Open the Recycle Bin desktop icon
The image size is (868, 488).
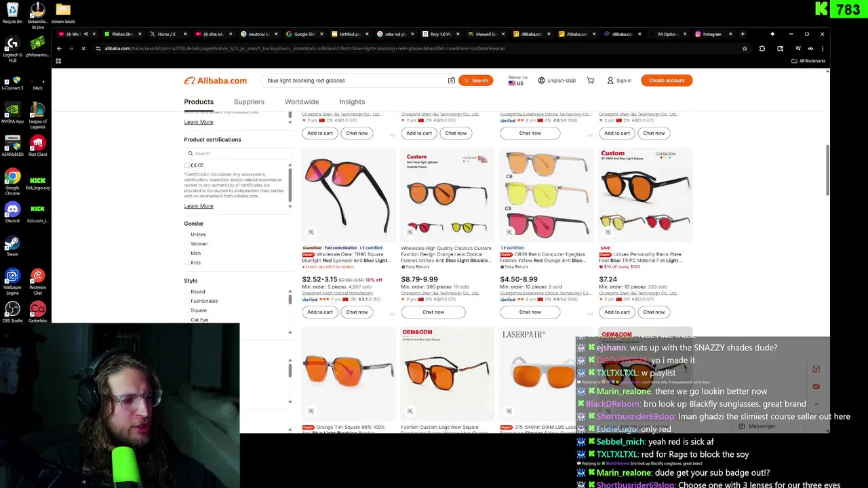[12, 13]
